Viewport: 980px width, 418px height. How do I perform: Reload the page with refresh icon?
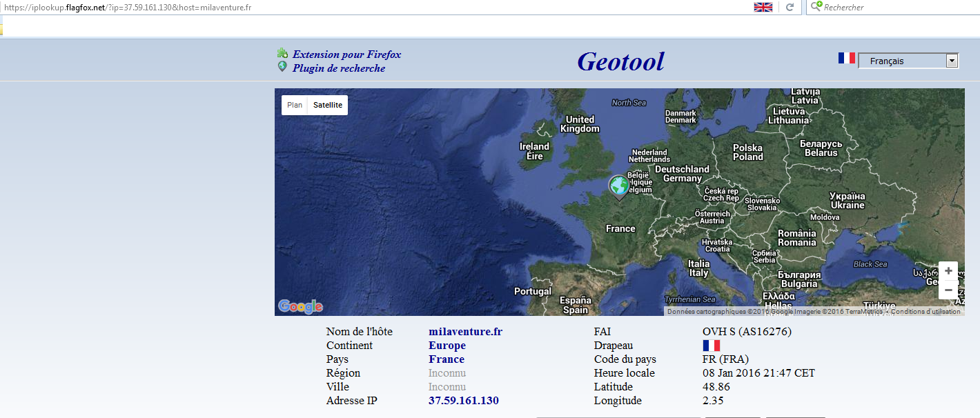790,7
